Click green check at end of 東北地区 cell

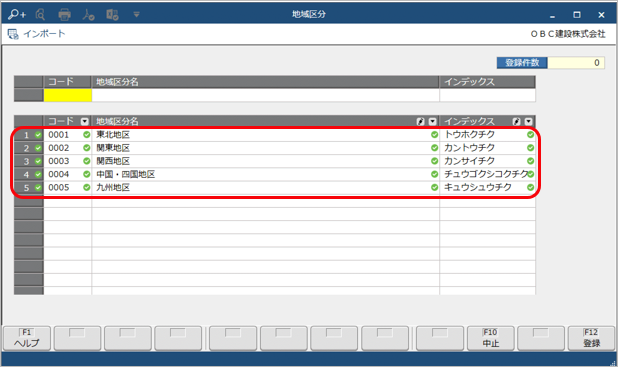pyautogui.click(x=434, y=135)
